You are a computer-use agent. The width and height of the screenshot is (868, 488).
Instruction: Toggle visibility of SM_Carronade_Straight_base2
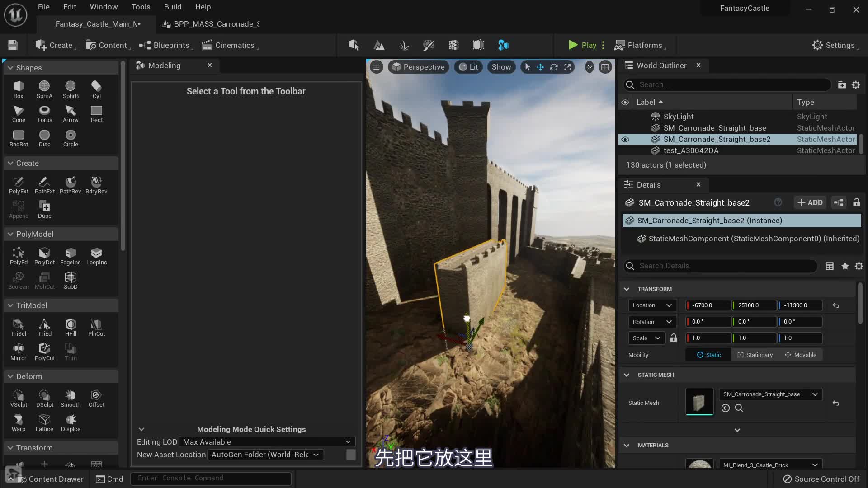coord(625,139)
